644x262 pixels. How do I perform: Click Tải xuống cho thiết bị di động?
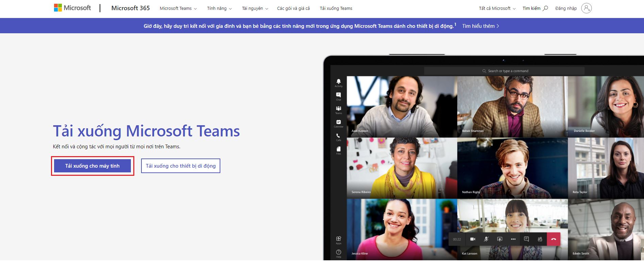181,166
